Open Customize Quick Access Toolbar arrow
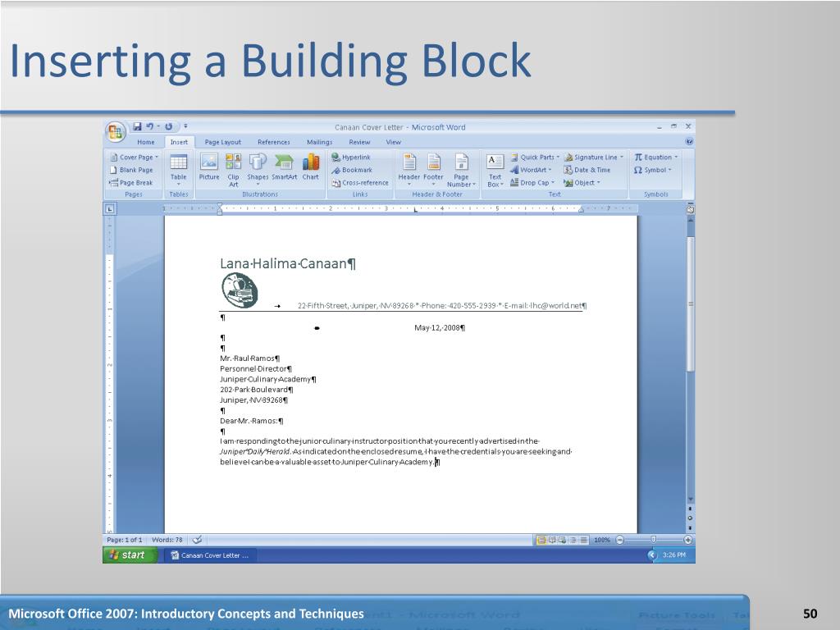The width and height of the screenshot is (840, 630). tap(186, 126)
